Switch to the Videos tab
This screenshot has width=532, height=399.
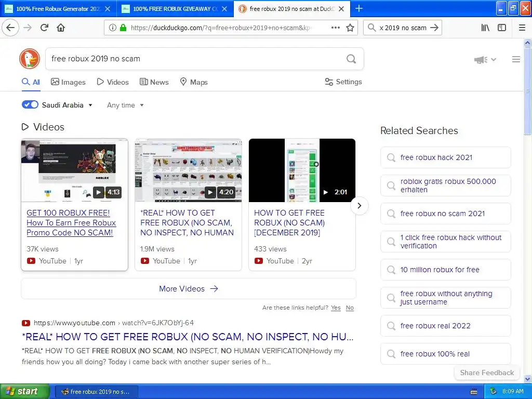click(x=113, y=82)
